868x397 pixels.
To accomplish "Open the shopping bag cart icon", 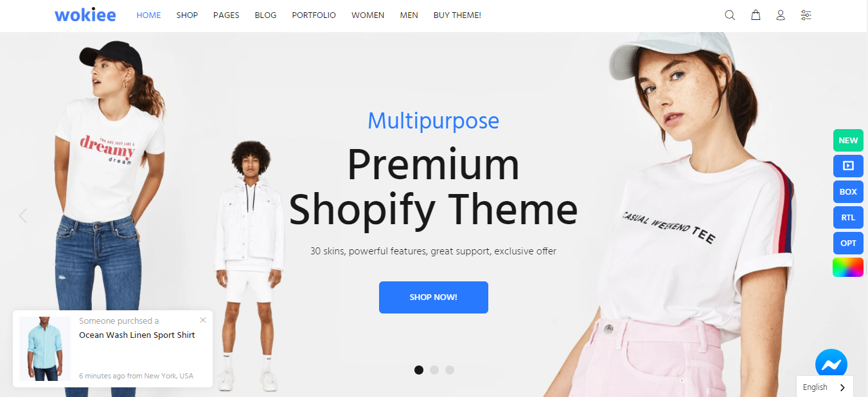I will pyautogui.click(x=756, y=15).
